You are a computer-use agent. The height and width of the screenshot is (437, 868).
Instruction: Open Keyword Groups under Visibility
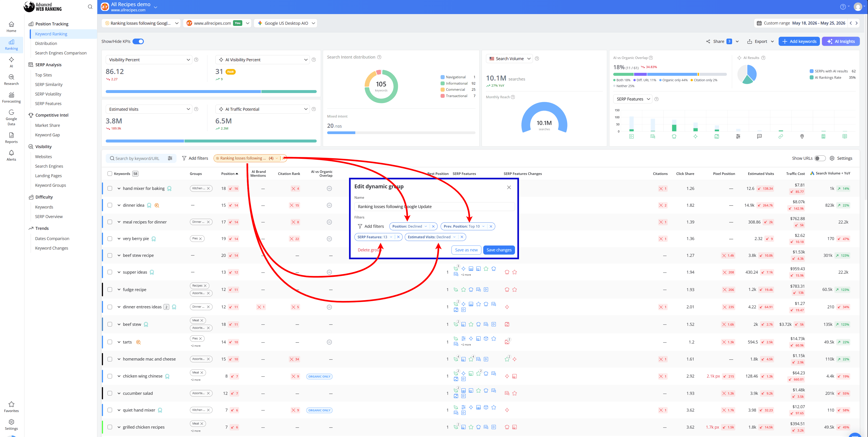[x=51, y=185]
